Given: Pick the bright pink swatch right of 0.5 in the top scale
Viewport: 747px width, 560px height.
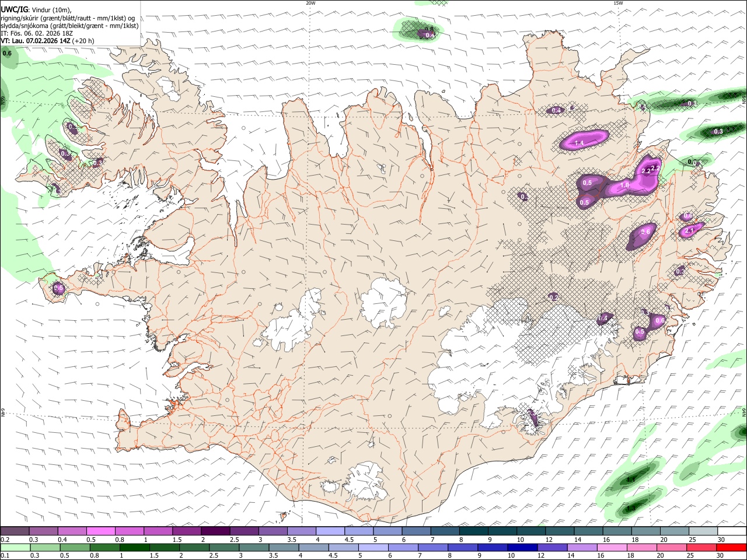Looking at the screenshot, I should tap(100, 531).
